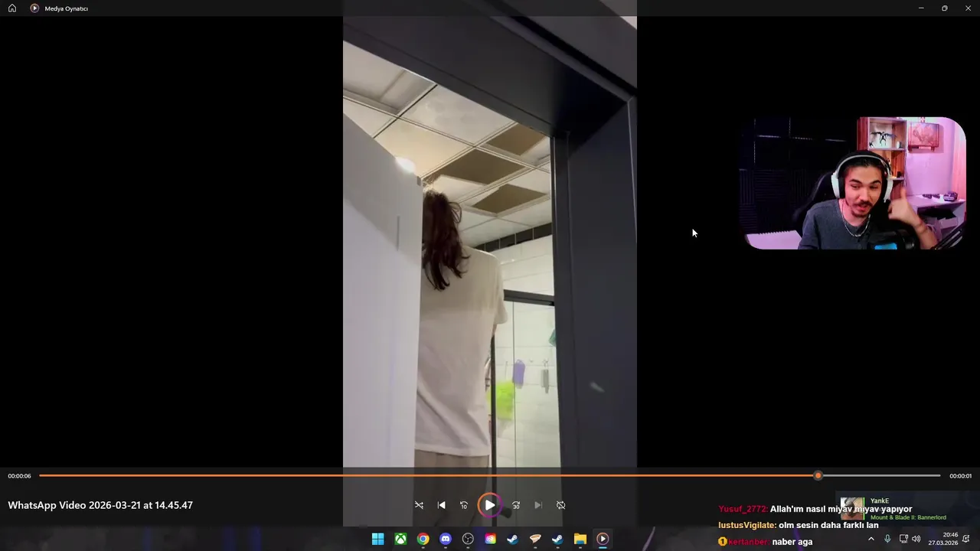The width and height of the screenshot is (980, 551).
Task: Go to the Medya Oynatıcı home icon
Action: (12, 8)
